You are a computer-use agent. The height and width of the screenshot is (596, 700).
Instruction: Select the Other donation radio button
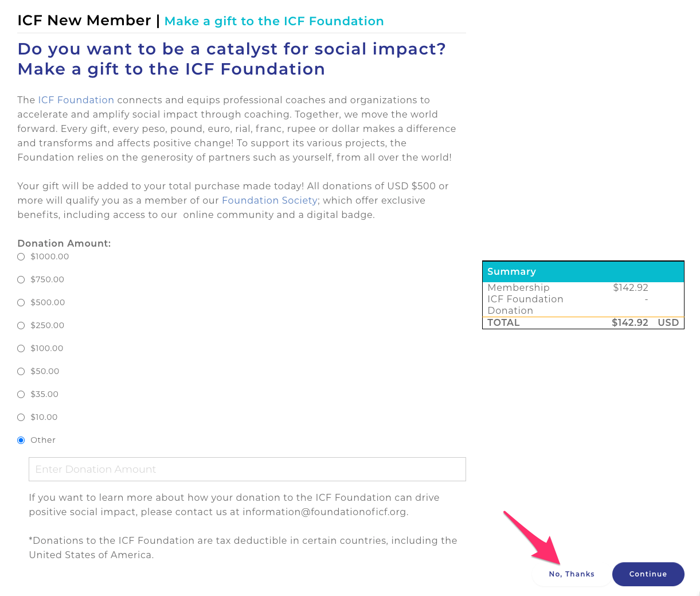[x=21, y=441]
